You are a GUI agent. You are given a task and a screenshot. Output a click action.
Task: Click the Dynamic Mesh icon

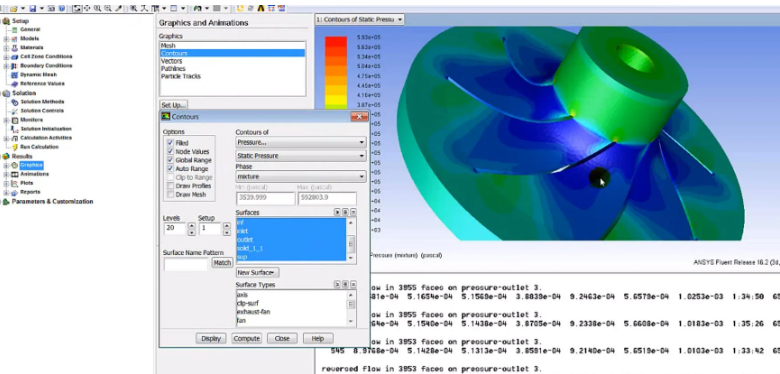click(14, 75)
